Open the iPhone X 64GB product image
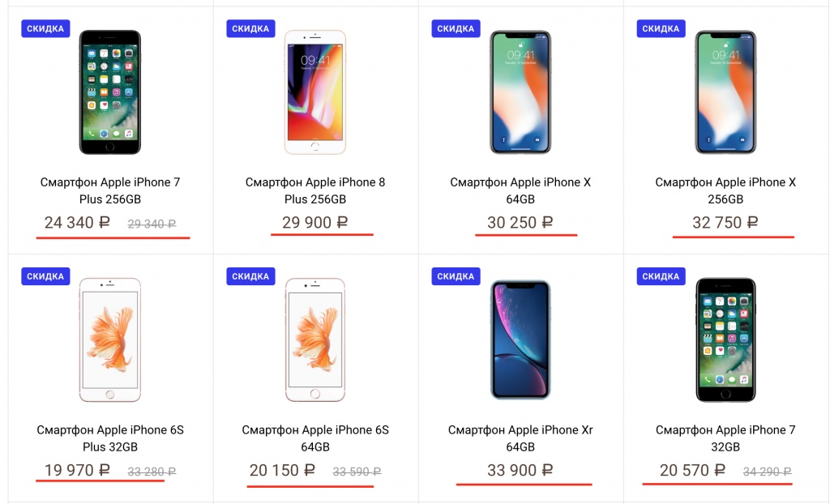This screenshot has width=830, height=504. [520, 92]
